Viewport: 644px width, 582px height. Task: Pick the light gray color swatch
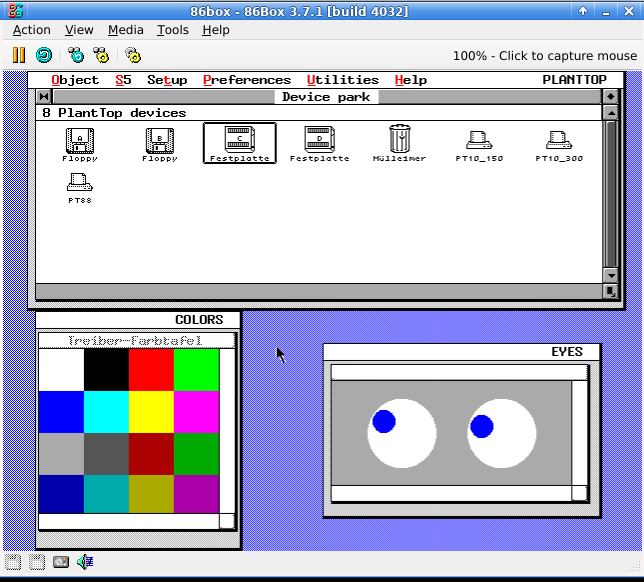click(x=61, y=454)
